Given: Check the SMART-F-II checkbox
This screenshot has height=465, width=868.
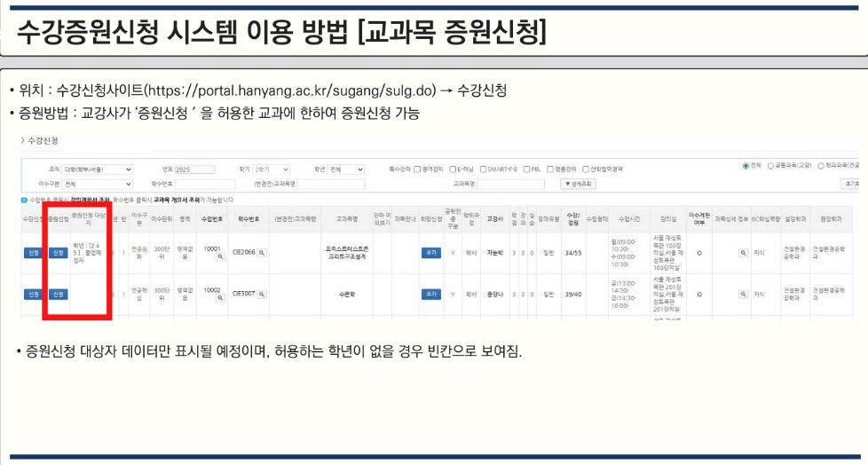Looking at the screenshot, I should coord(484,169).
